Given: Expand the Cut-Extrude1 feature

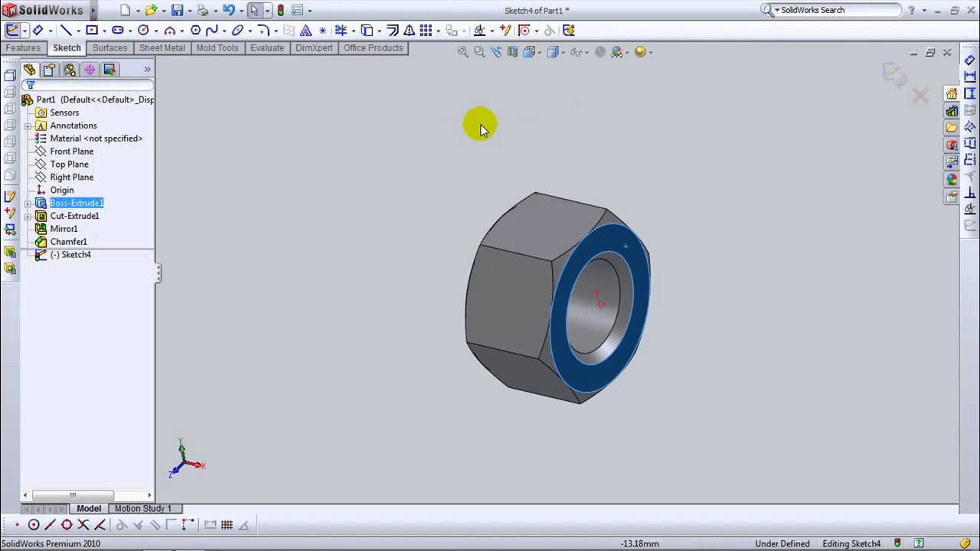Looking at the screenshot, I should coord(28,216).
